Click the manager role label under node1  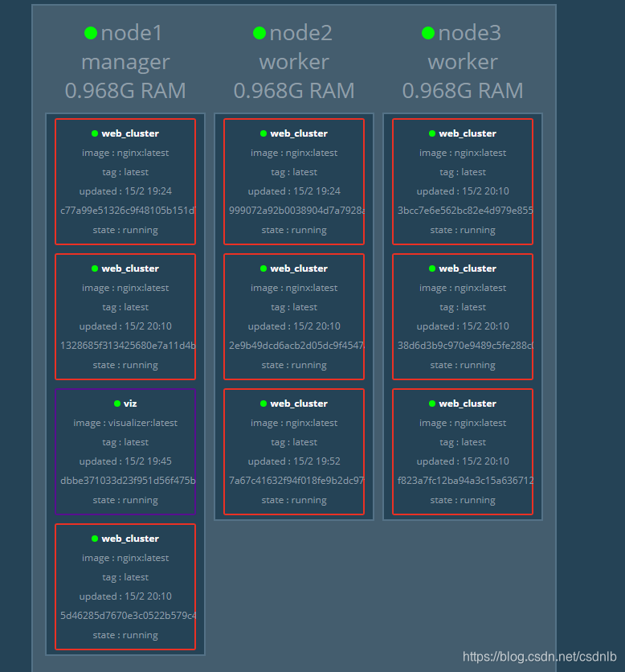pos(125,63)
